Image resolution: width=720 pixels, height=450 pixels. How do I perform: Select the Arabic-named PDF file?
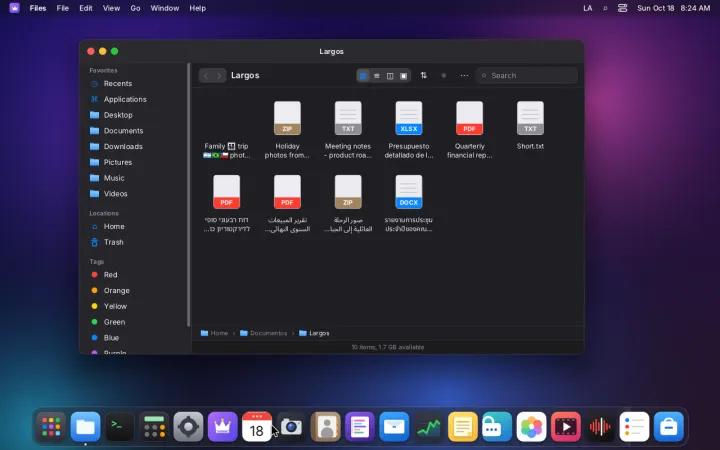287,203
